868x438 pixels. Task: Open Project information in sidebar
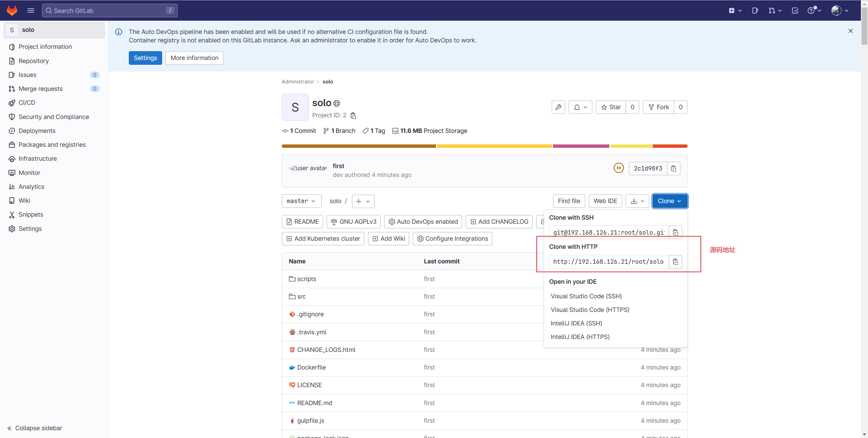54,47
